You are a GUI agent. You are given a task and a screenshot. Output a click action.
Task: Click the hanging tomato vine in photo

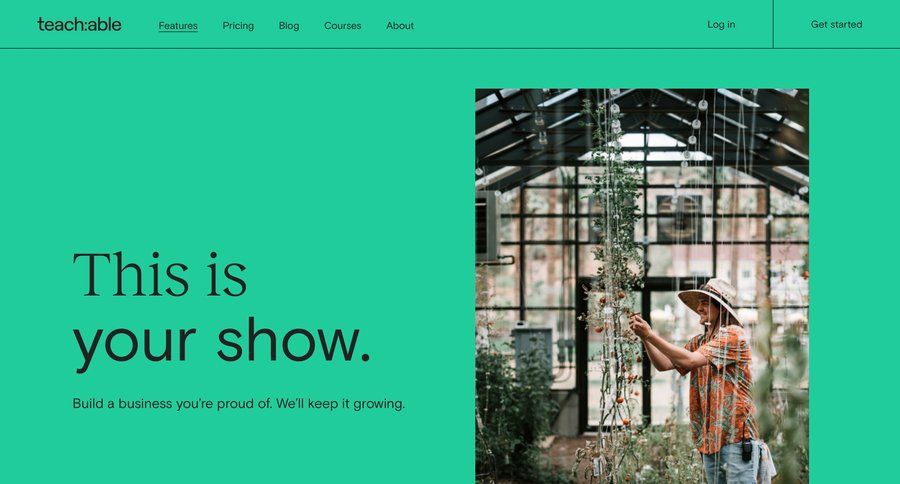pyautogui.click(x=613, y=287)
